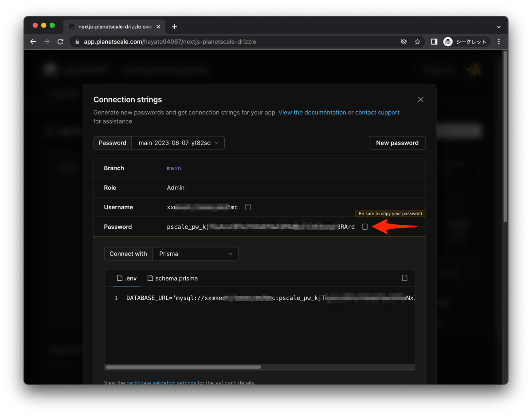Open the Connect with Prisma dropdown
This screenshot has width=532, height=416.
pyautogui.click(x=196, y=254)
